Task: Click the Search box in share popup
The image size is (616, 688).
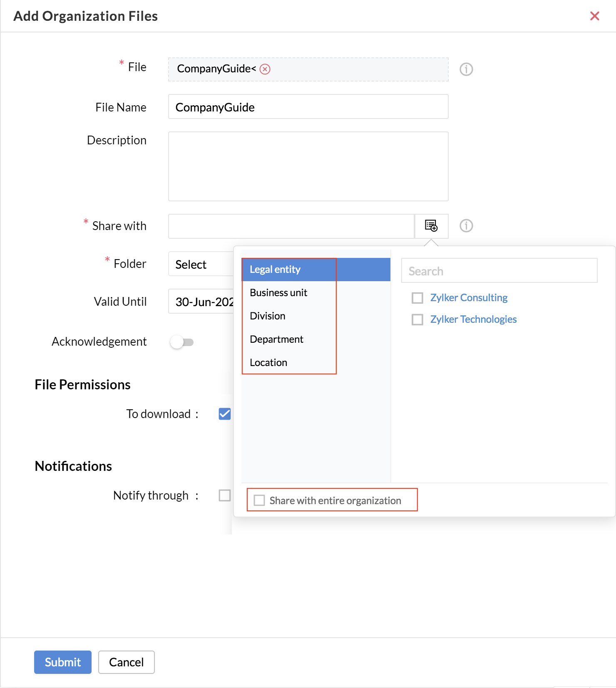Action: (x=499, y=271)
